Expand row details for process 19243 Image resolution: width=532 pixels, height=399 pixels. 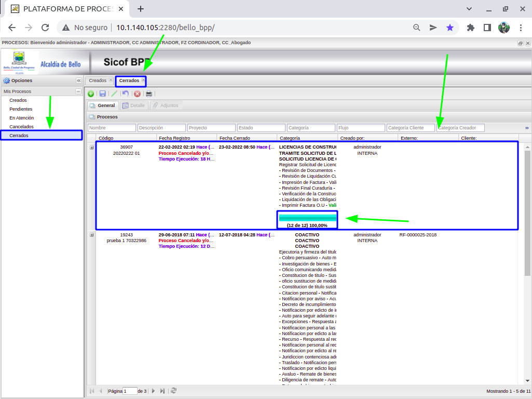92,235
